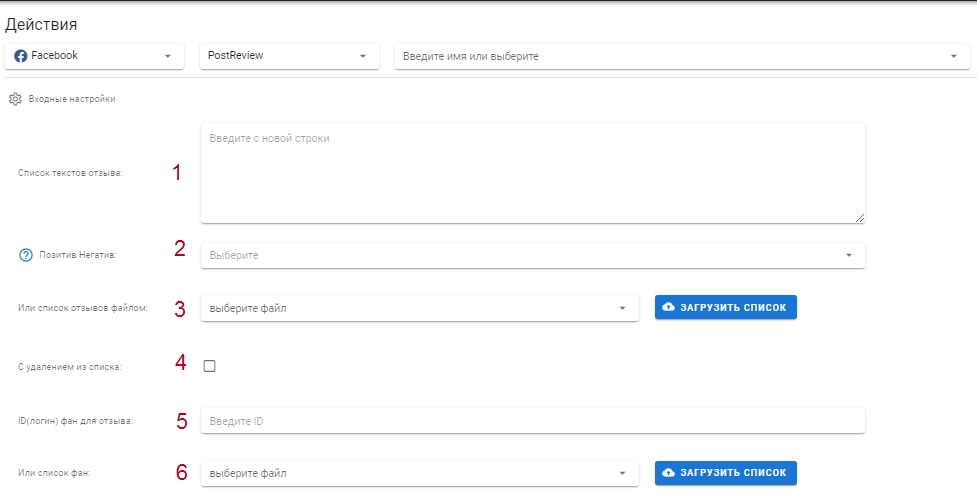Open the PostReview action dropdown

click(x=289, y=56)
